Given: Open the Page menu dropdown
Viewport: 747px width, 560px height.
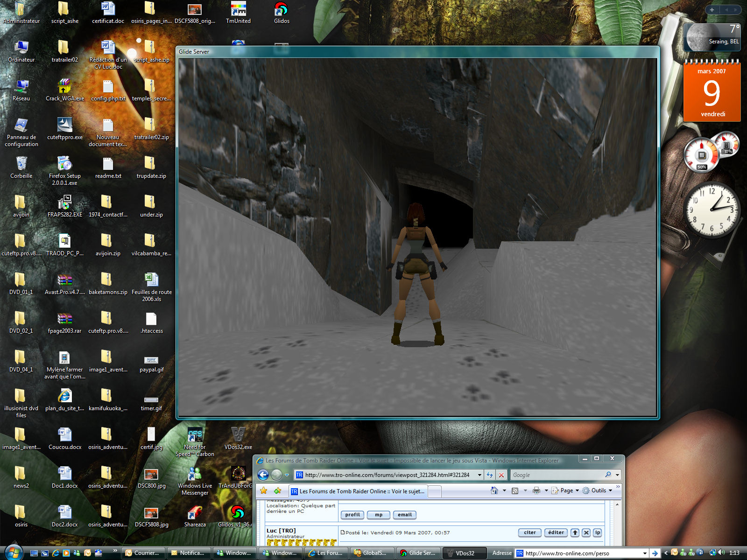Looking at the screenshot, I should pos(565,490).
